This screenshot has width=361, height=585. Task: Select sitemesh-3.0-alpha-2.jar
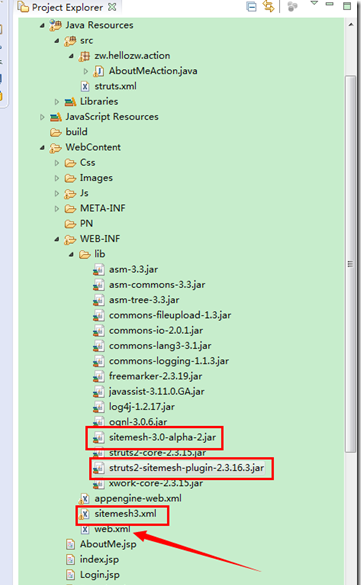click(162, 438)
